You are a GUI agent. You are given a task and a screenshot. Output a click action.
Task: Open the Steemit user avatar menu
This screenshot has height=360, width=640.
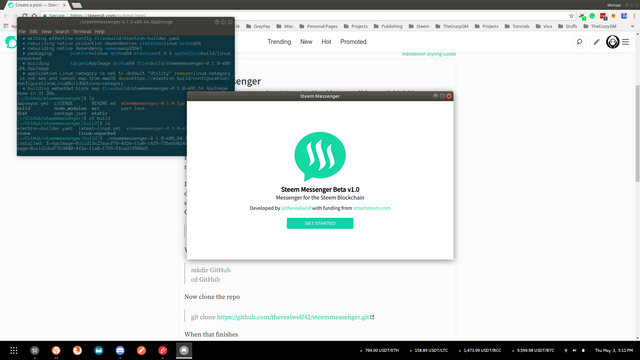pyautogui.click(x=612, y=42)
